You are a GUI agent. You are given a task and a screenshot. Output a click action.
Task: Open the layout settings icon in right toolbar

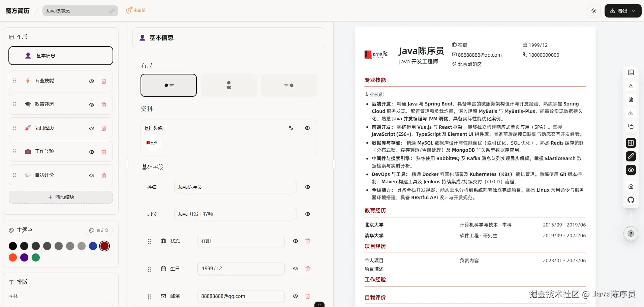click(631, 72)
